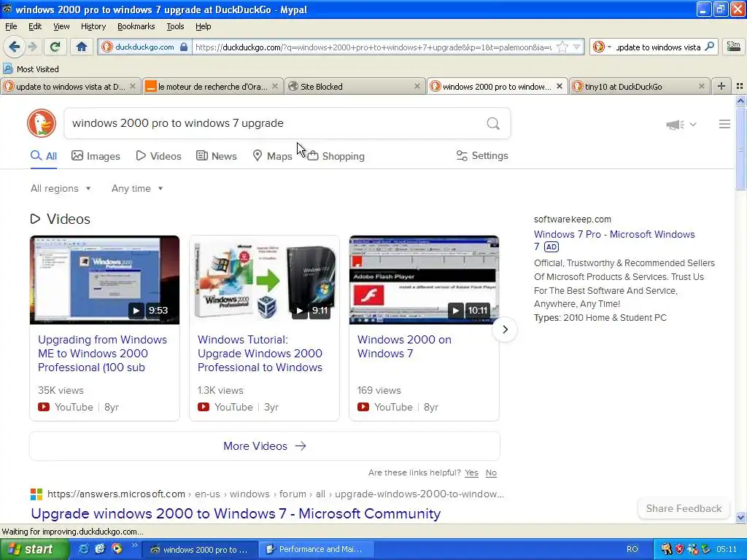Open the Windows 7 Pro softwarekeep ad link
Image resolution: width=747 pixels, height=560 pixels.
[614, 240]
